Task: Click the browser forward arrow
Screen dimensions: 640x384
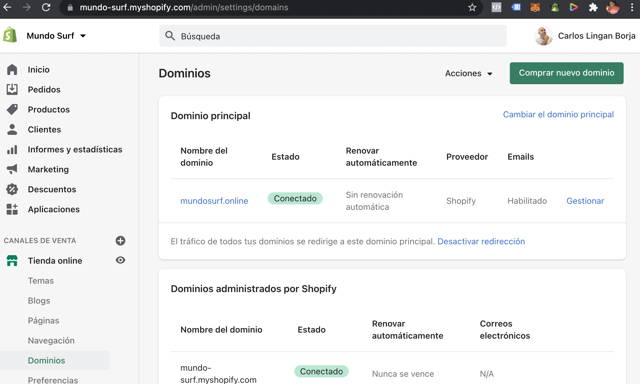Action: pos(27,7)
